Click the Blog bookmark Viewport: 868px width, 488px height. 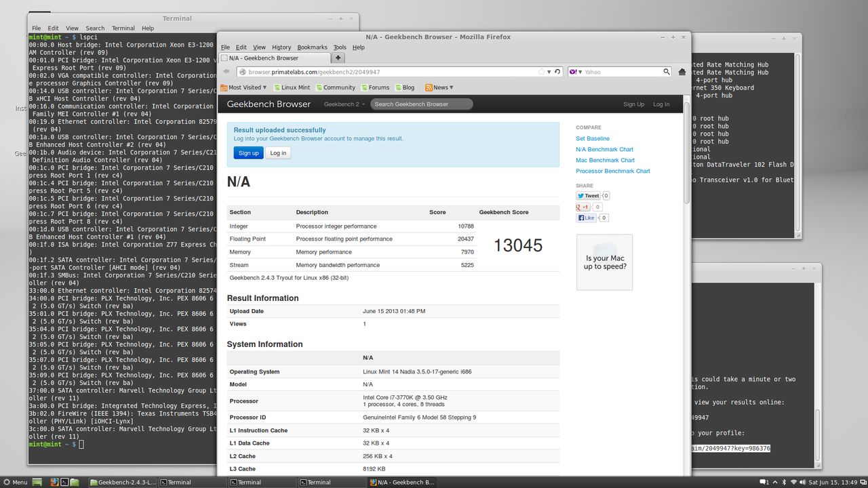coord(404,87)
